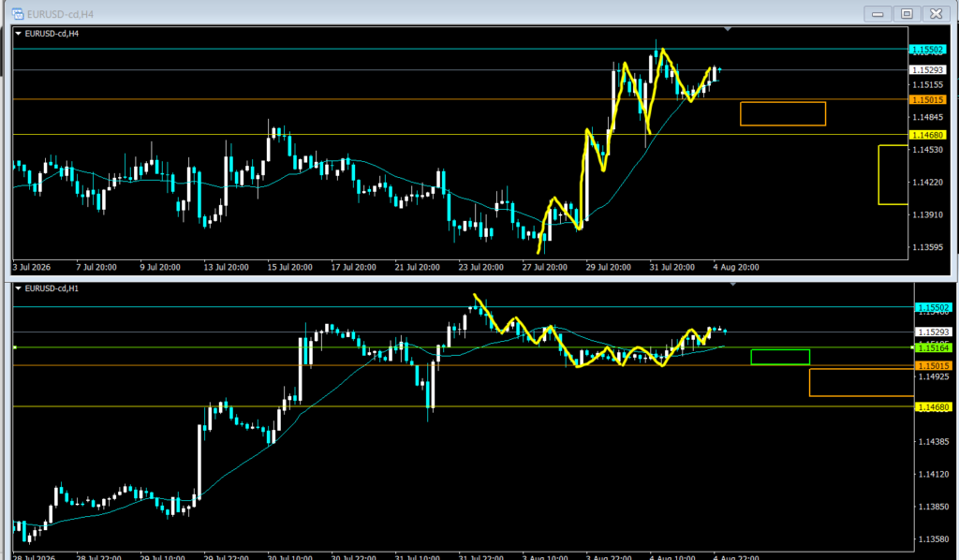Click 17 Jul 20:00 on H4 time axis

pos(353,267)
